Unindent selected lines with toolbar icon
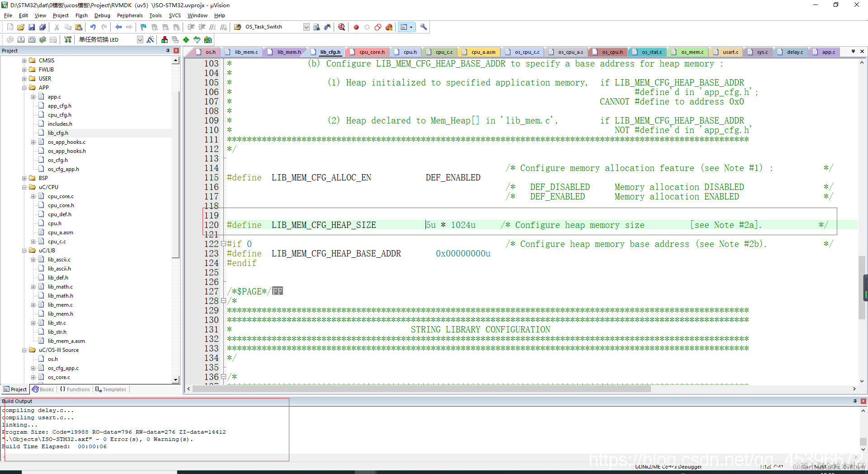This screenshot has width=868, height=474. click(202, 27)
